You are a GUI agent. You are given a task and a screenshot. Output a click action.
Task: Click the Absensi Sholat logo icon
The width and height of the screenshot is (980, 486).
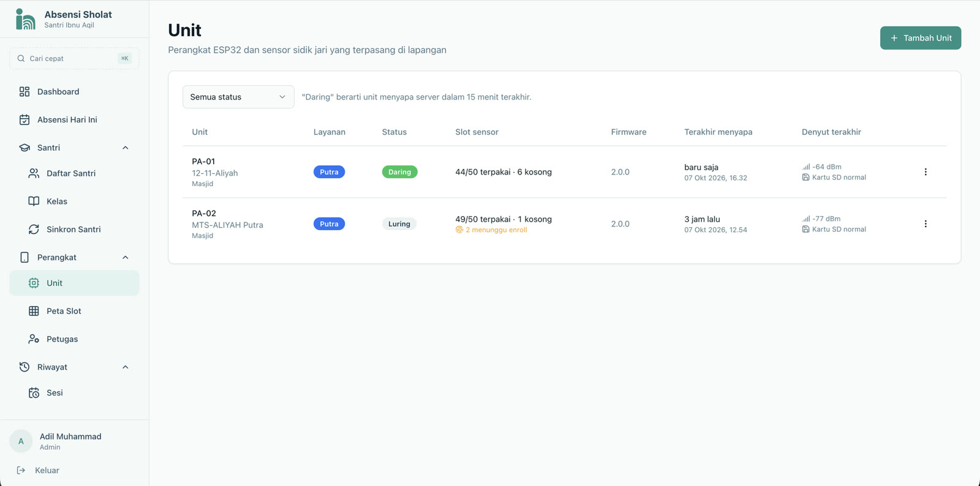coord(25,19)
